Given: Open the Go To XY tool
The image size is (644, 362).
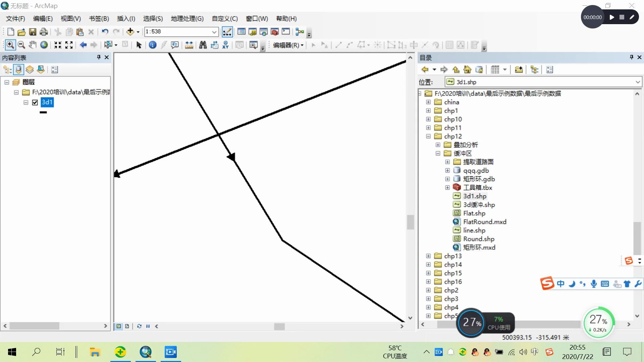Looking at the screenshot, I should click(226, 45).
